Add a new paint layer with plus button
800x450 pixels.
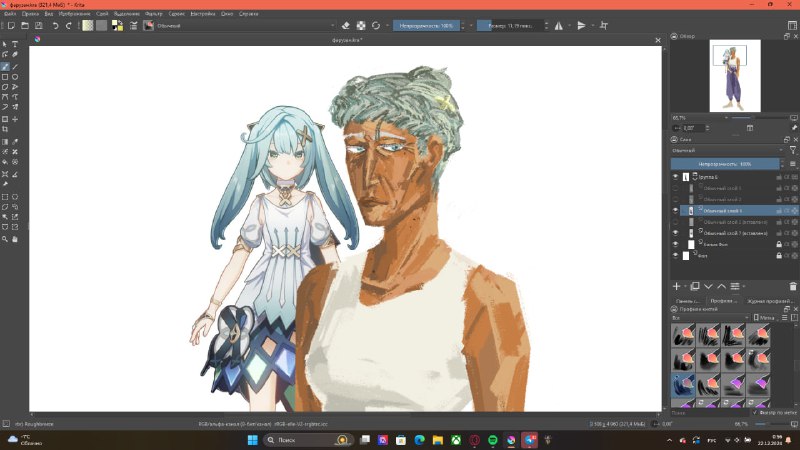pyautogui.click(x=677, y=287)
